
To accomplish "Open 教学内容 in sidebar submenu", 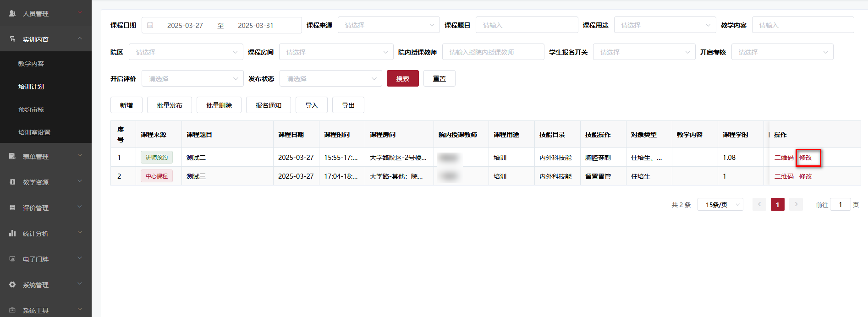I will click(x=46, y=64).
